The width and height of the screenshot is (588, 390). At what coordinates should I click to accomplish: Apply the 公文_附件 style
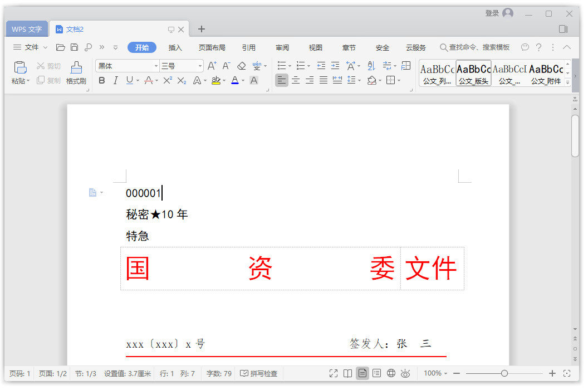tap(546, 74)
